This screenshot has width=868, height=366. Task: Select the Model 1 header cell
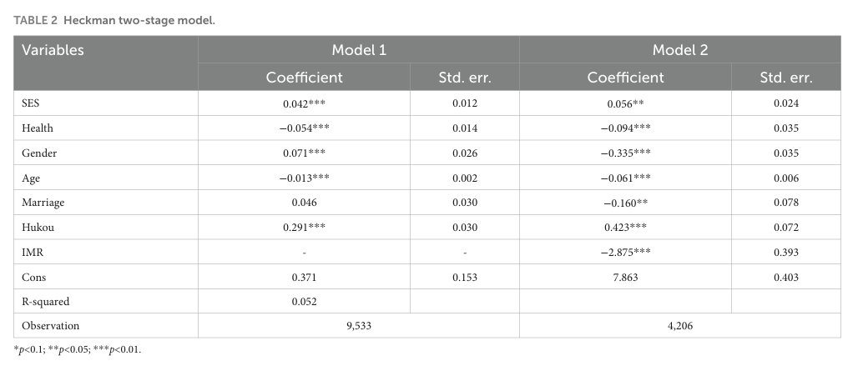[x=359, y=50]
